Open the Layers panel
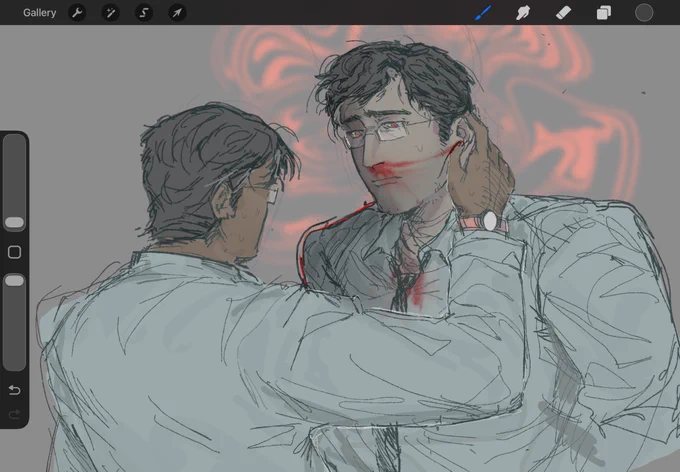This screenshot has height=472, width=680. [x=604, y=13]
